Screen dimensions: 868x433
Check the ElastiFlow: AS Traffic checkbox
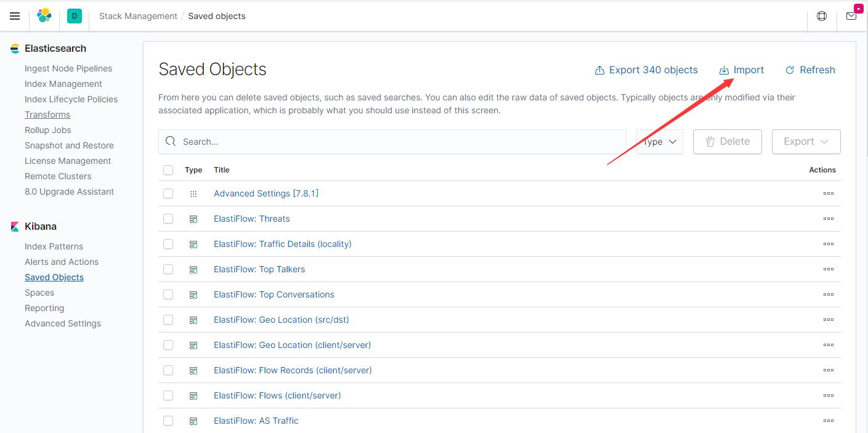(168, 421)
